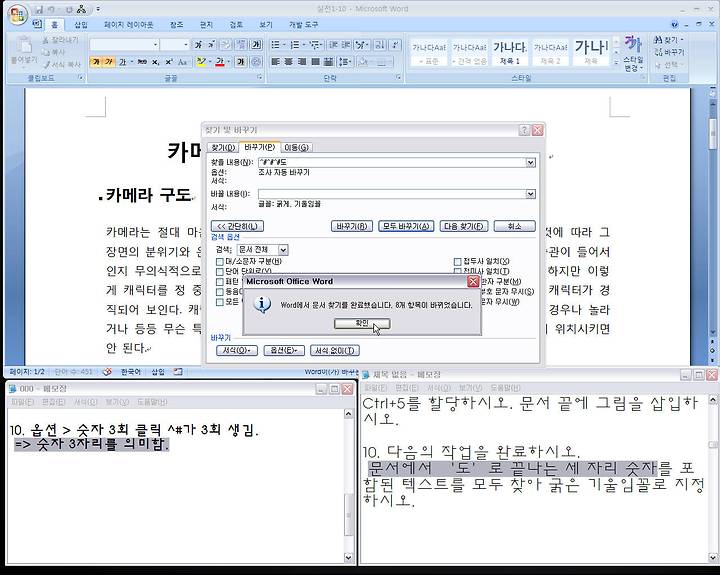The height and width of the screenshot is (576, 720).
Task: Click Replace All button
Action: (406, 226)
